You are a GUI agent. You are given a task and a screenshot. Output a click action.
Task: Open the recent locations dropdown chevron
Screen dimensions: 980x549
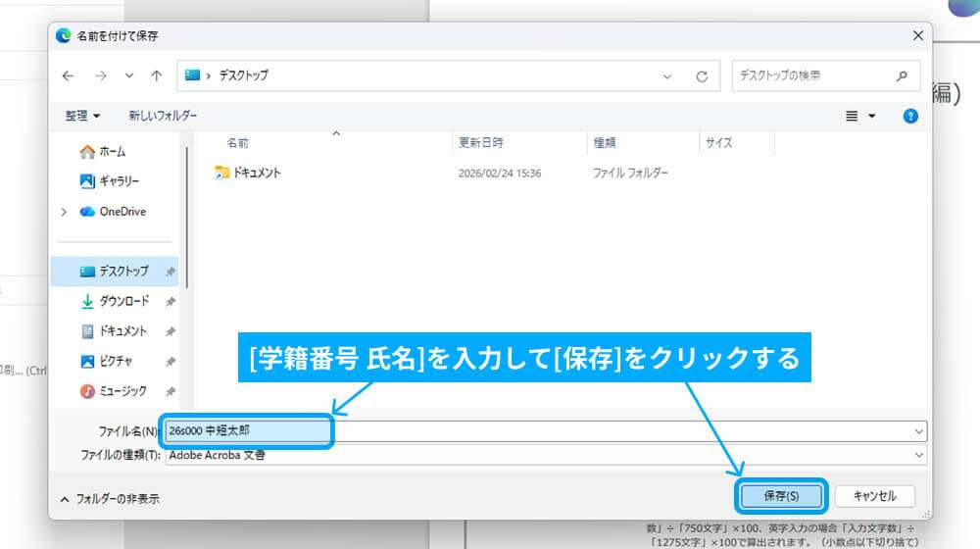129,75
